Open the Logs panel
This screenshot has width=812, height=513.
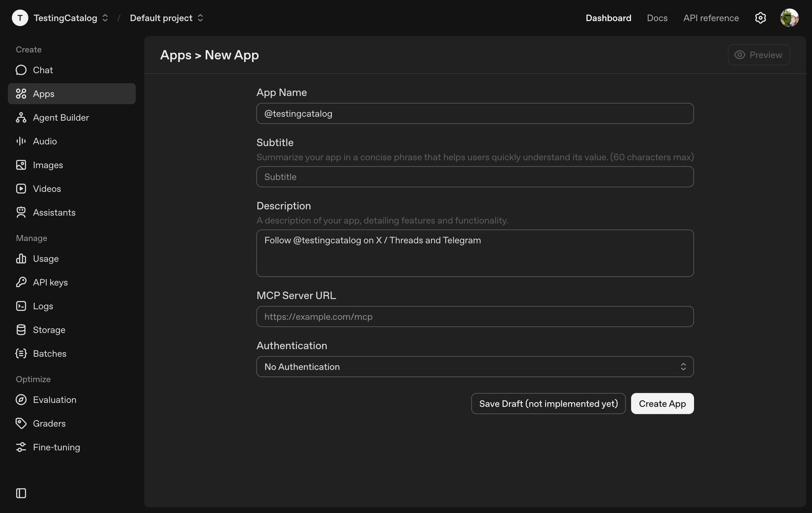pos(43,306)
